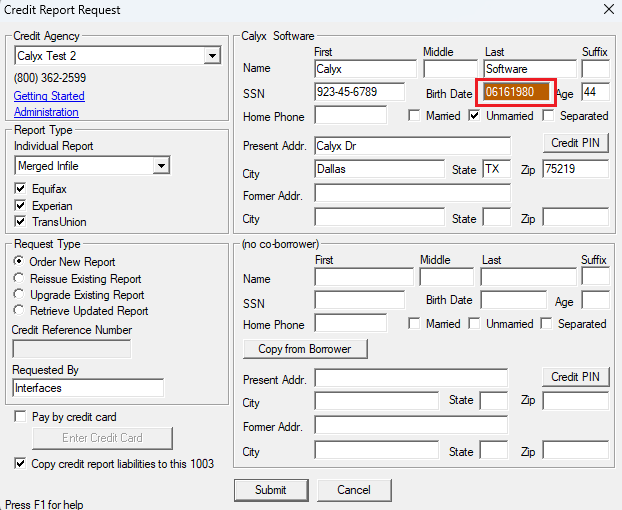The image size is (622, 510).
Task: Check borrower Separated checkbox
Action: coord(548,115)
